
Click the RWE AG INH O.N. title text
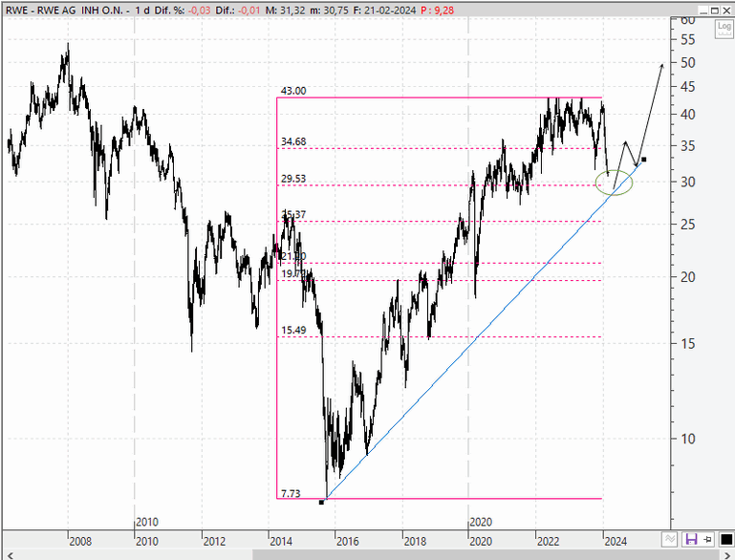click(79, 11)
